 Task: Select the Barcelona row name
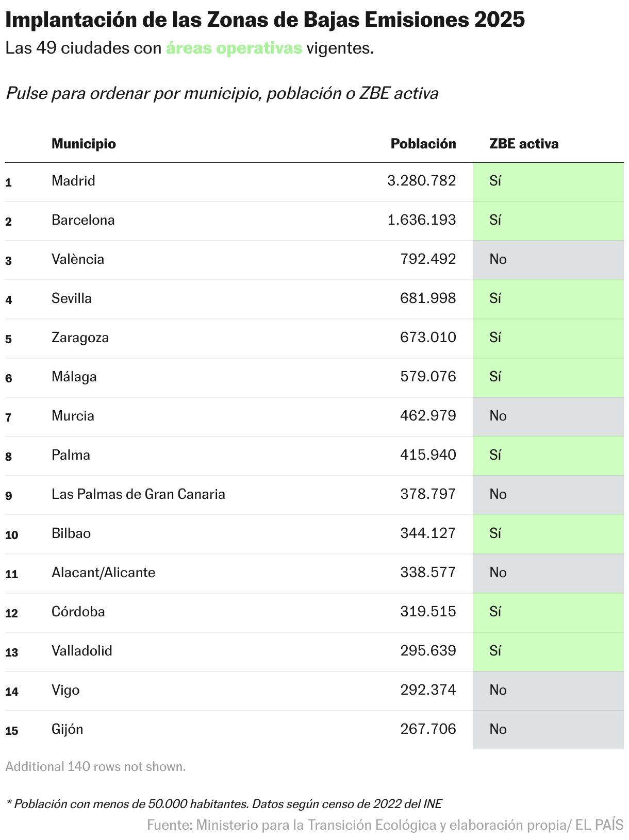[83, 220]
